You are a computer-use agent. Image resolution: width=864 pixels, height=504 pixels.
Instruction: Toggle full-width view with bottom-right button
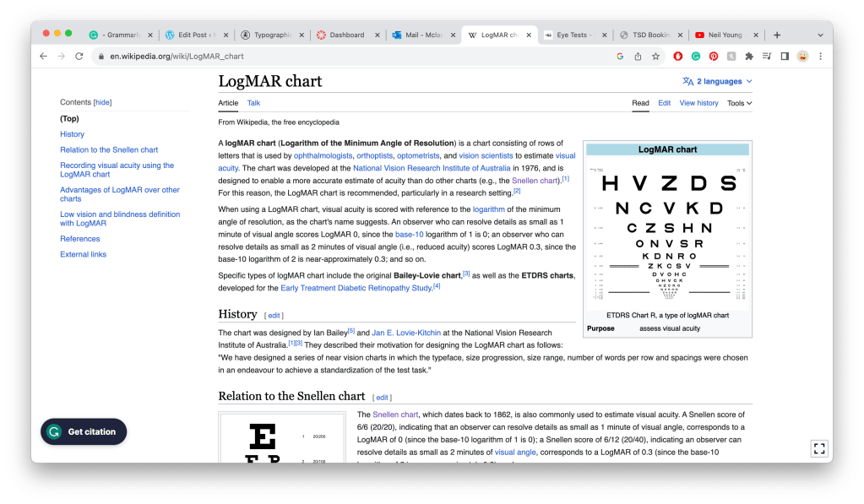click(818, 448)
